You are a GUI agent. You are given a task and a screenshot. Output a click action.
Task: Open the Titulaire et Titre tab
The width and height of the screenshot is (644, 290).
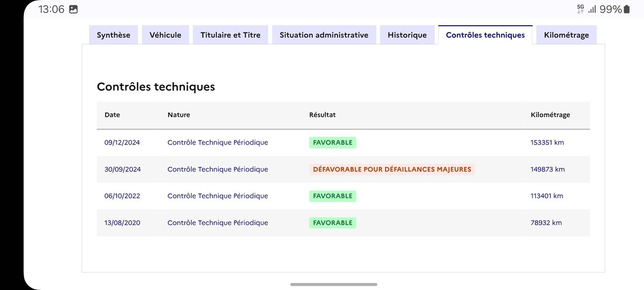(x=230, y=35)
